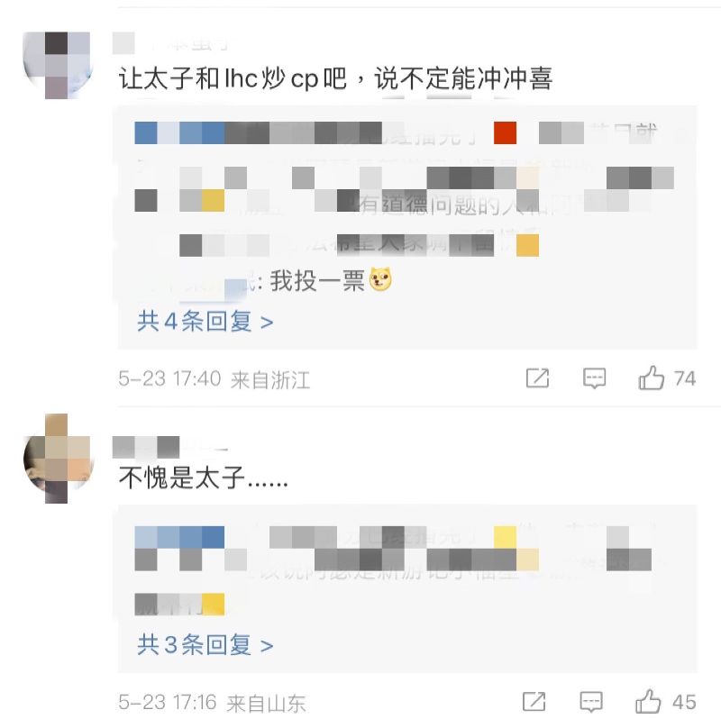
Task: Tap the doge emoji in reply
Action: click(x=380, y=280)
